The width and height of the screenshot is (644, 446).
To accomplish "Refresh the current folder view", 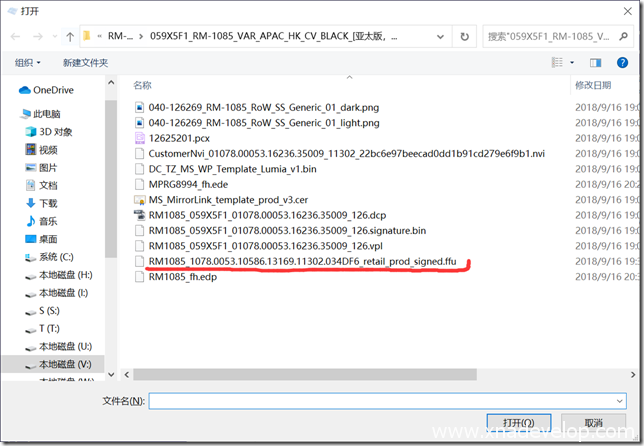I will (x=465, y=36).
